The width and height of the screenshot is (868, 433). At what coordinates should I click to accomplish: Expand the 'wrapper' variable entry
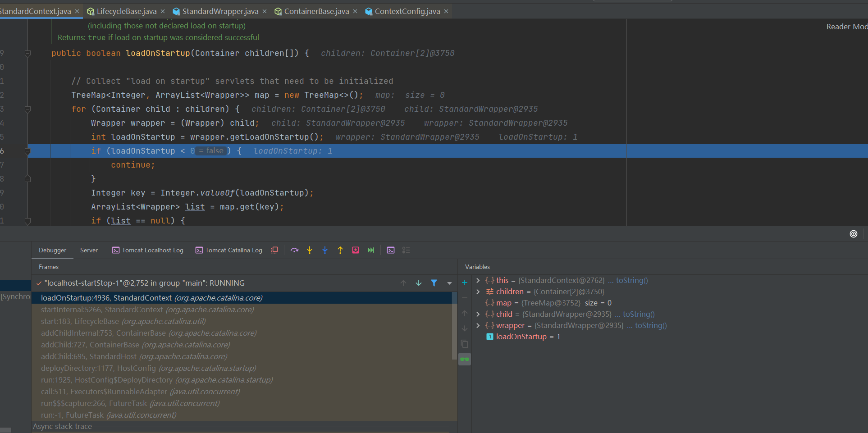click(x=478, y=325)
